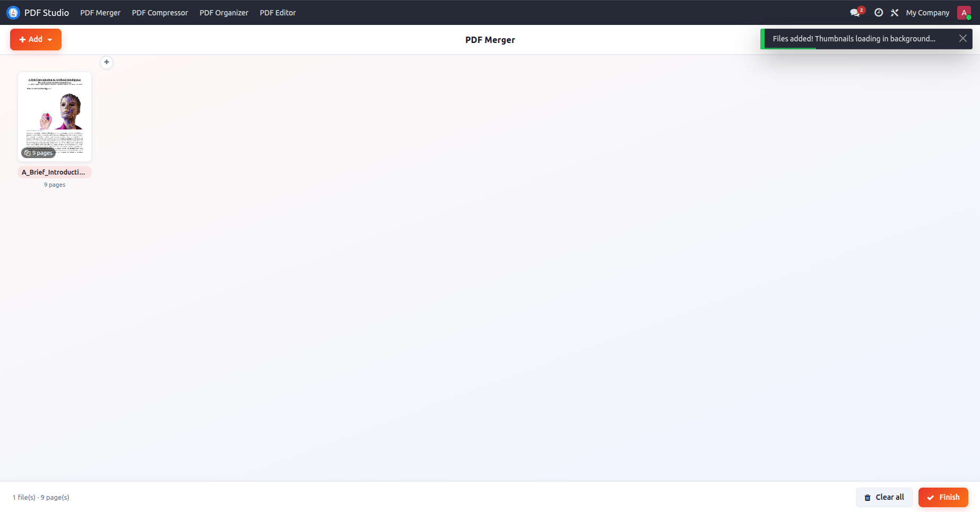This screenshot has height=512, width=980.
Task: Click the PDF Studio logo icon
Action: point(13,13)
